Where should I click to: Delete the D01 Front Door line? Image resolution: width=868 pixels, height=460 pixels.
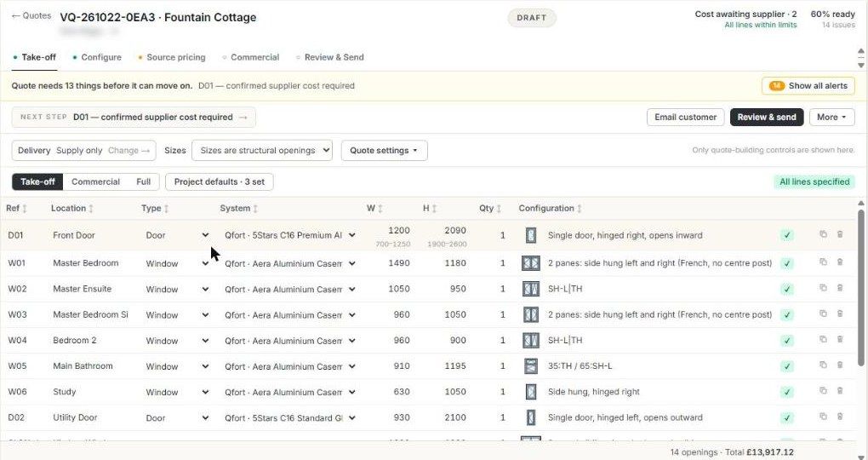point(840,234)
